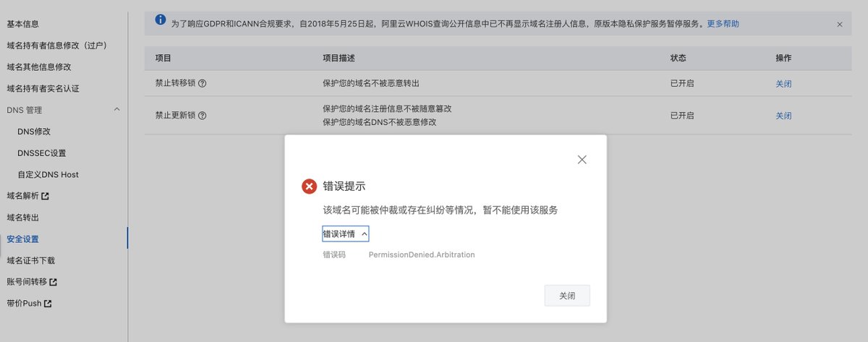
Task: Click 已开启 status of 禁止转移锁
Action: pos(682,84)
